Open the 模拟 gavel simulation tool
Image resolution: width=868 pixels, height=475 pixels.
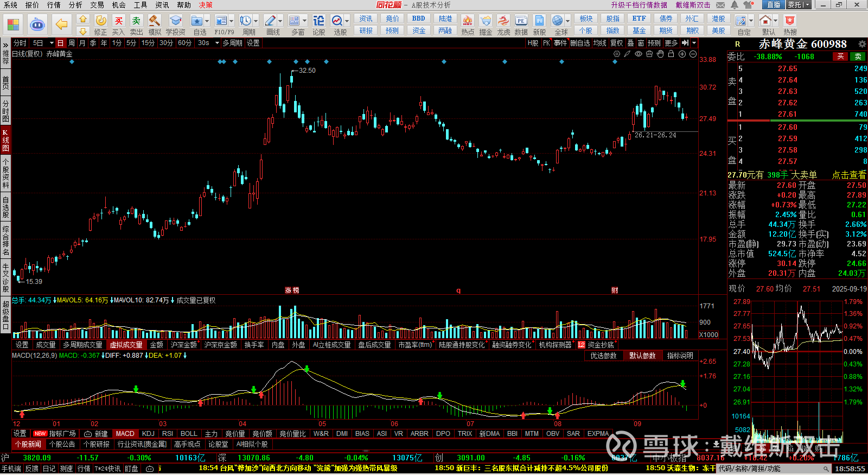coord(155,24)
